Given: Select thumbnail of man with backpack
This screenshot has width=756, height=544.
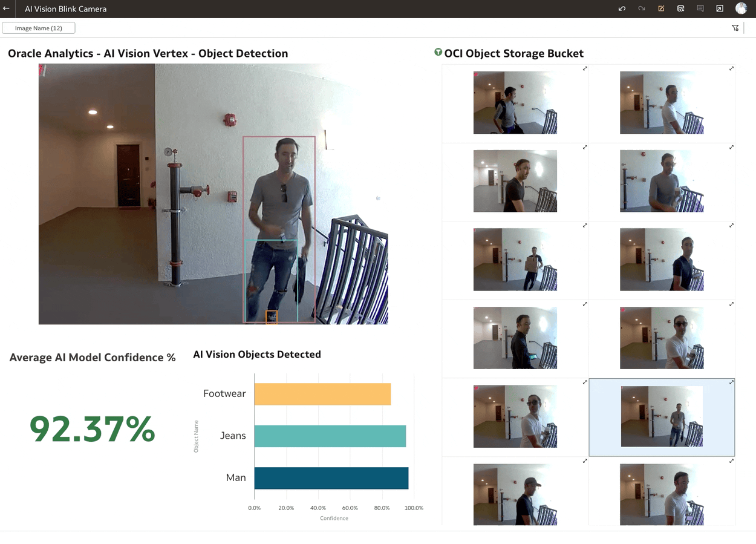Looking at the screenshot, I should (x=515, y=103).
